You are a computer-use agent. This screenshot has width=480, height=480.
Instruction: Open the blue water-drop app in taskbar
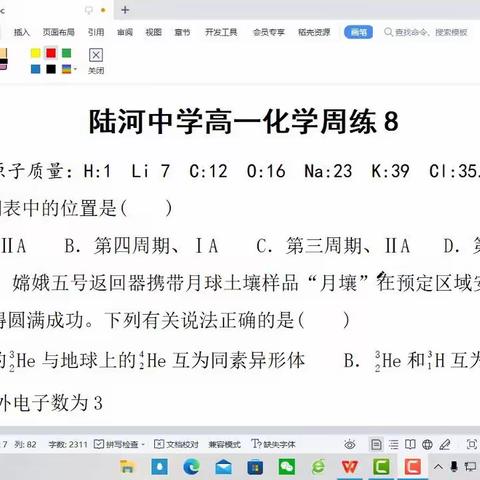coord(160,467)
